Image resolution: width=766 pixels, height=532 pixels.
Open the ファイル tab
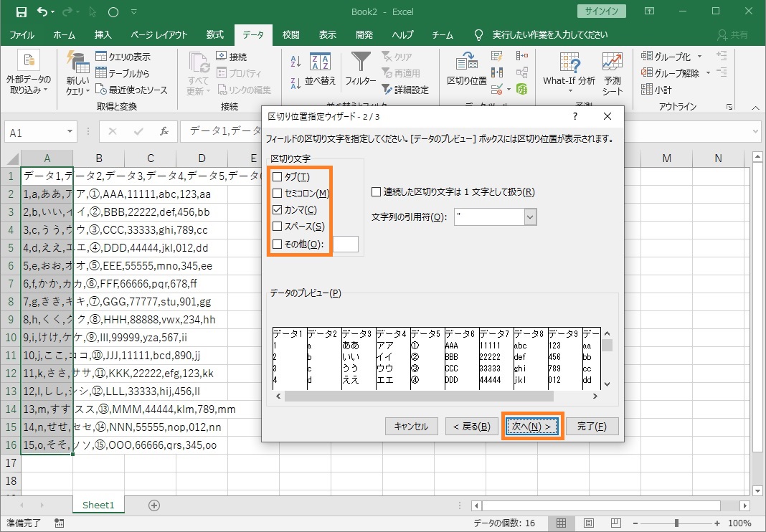pyautogui.click(x=22, y=34)
